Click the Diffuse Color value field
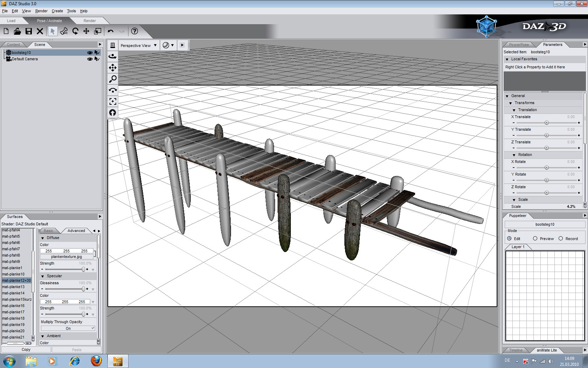The image size is (588, 368). [66, 251]
